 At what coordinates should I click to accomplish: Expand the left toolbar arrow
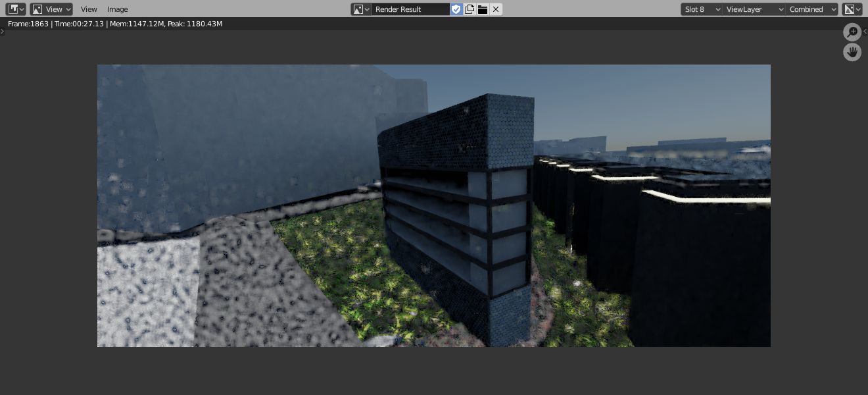click(x=2, y=31)
